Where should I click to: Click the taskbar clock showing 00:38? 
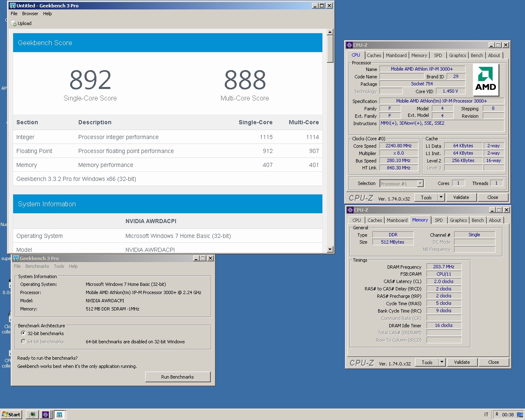[x=508, y=415]
